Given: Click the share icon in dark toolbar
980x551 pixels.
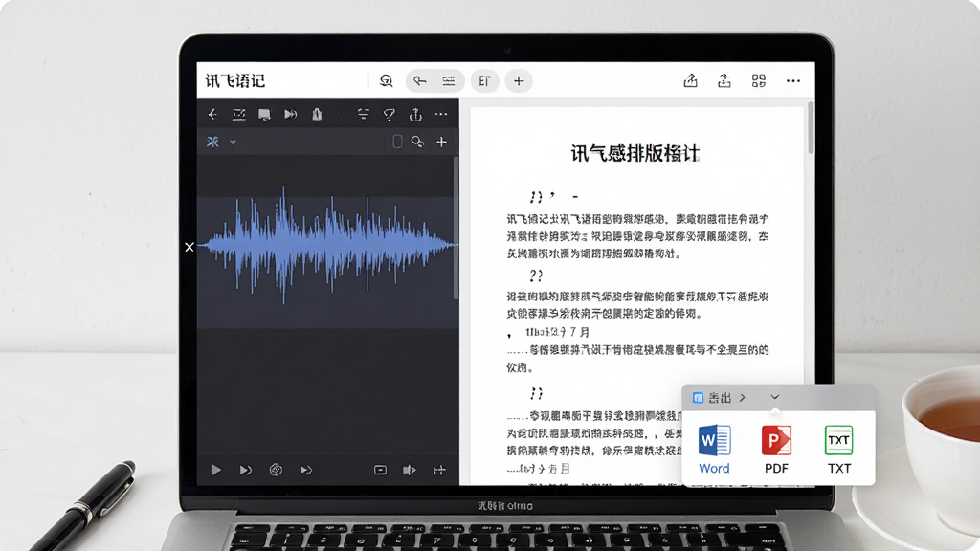Looking at the screenshot, I should pyautogui.click(x=415, y=115).
